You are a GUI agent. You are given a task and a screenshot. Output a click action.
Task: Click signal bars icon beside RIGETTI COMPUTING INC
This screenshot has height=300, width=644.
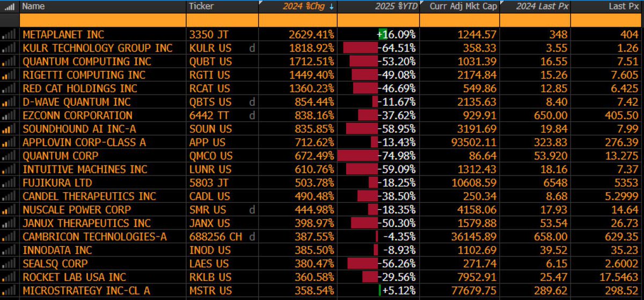(10, 75)
